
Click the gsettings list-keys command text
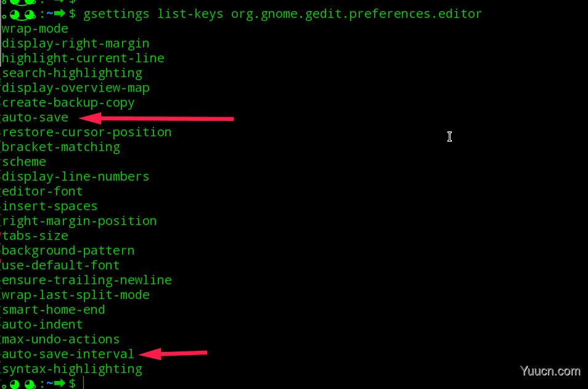[x=282, y=14]
